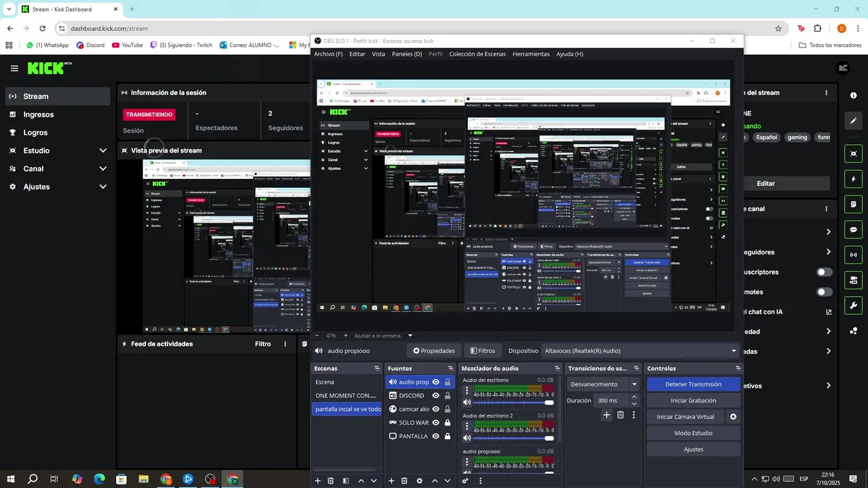Remove the selected source in Fuentes
This screenshot has width=868, height=488.
(404, 481)
